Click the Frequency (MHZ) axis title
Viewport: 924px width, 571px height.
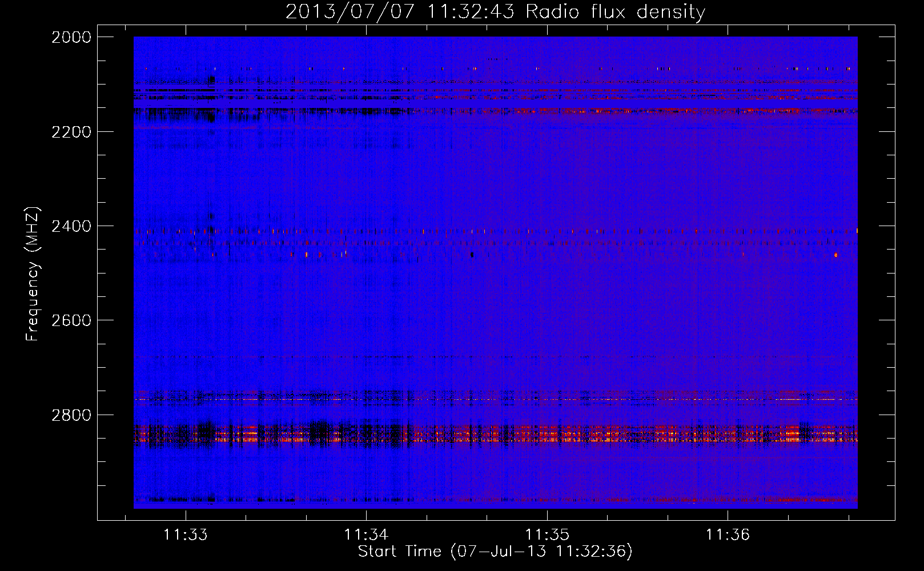[x=33, y=274]
